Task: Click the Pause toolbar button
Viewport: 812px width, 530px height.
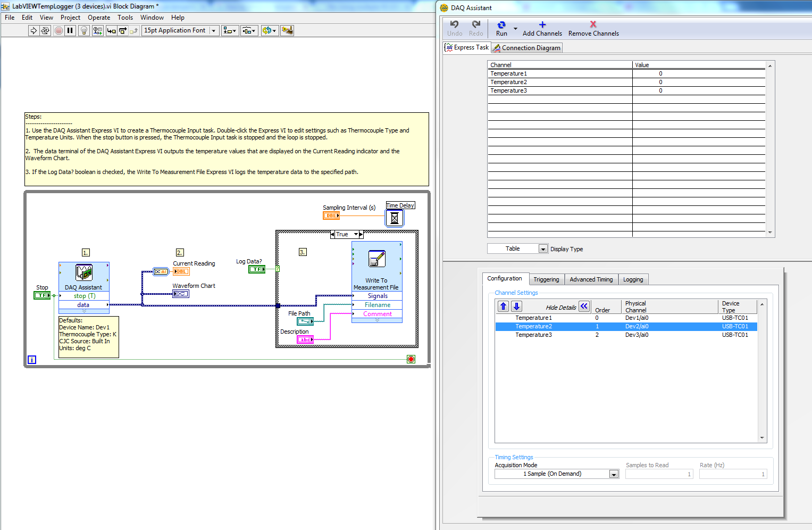Action: point(70,30)
